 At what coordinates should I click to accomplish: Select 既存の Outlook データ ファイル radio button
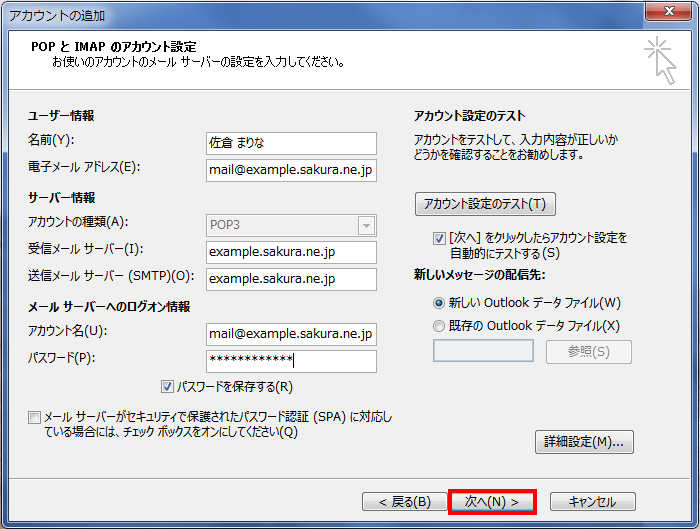439,325
